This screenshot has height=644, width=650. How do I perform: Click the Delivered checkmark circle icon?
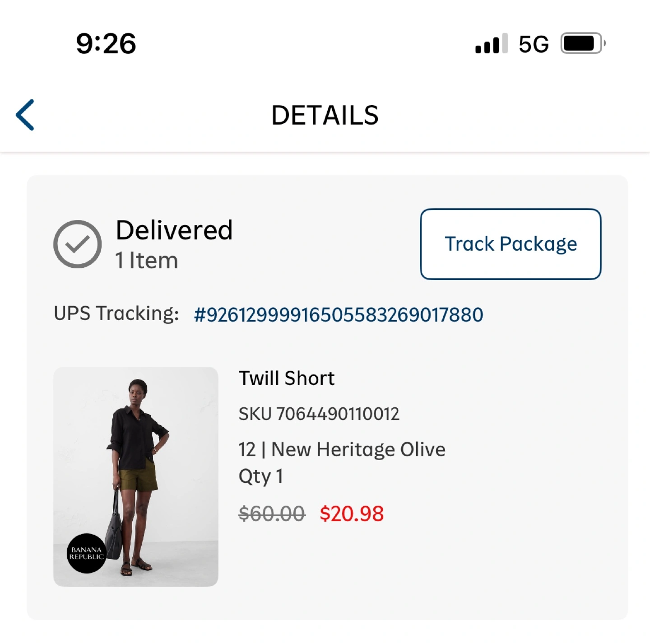[77, 244]
